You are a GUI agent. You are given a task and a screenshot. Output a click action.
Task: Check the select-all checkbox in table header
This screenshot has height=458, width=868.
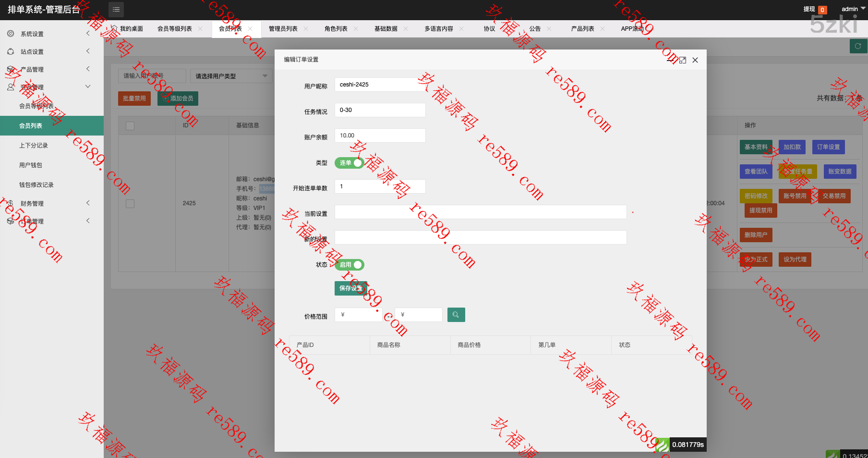pos(130,126)
